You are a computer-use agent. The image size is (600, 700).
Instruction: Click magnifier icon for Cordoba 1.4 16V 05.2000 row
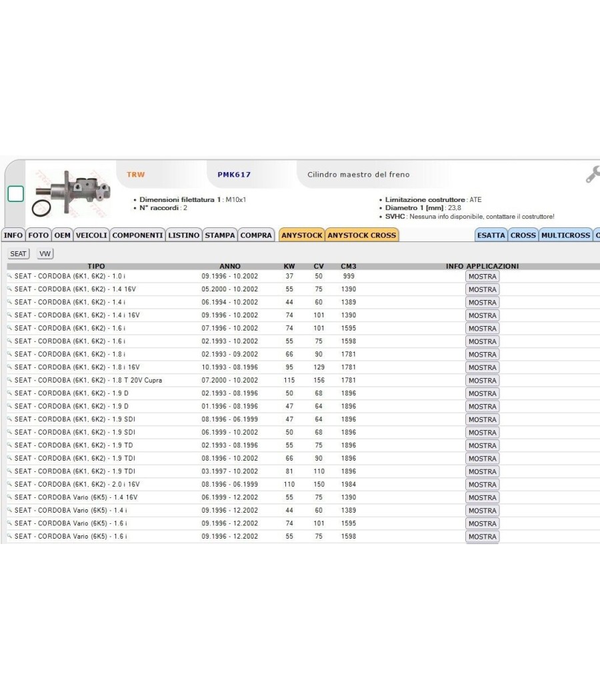pos(9,289)
